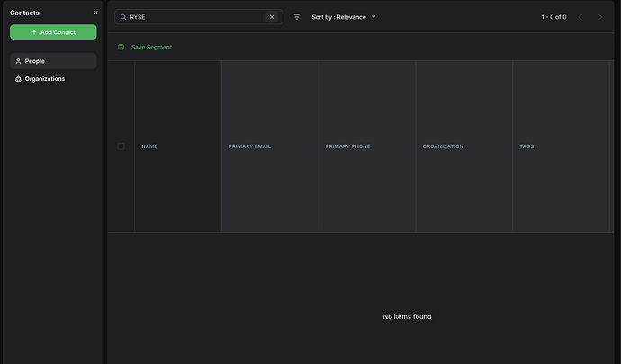The image size is (621, 364).
Task: Select the People menu item
Action: click(53, 61)
